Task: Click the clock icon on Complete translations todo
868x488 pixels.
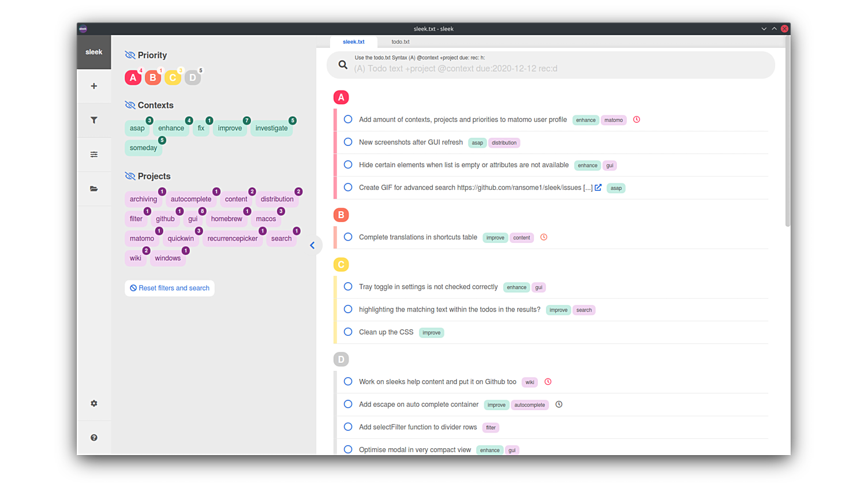Action: click(x=543, y=237)
